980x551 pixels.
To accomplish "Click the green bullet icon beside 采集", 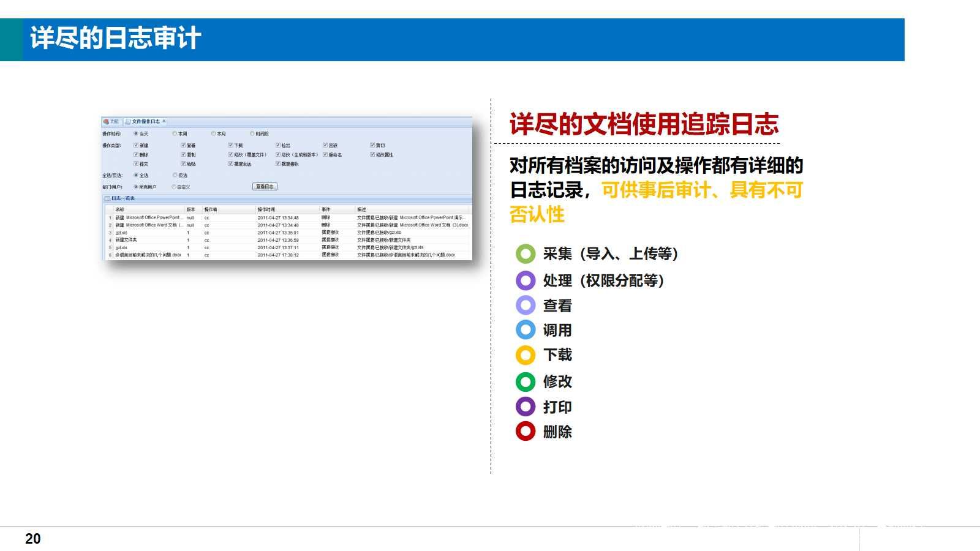I will coord(526,253).
